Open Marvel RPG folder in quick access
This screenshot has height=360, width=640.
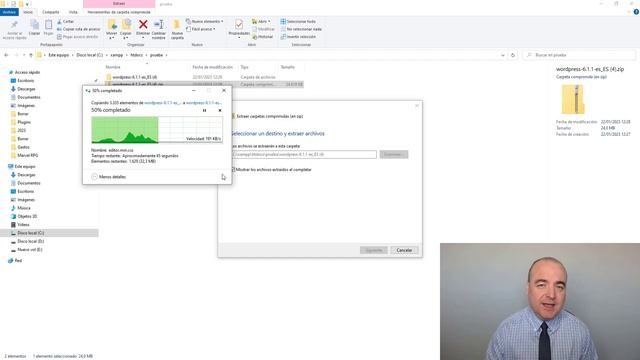click(x=27, y=155)
